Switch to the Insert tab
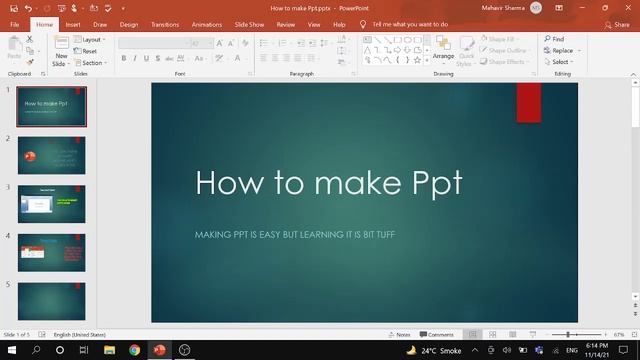640x360 pixels. tap(73, 24)
